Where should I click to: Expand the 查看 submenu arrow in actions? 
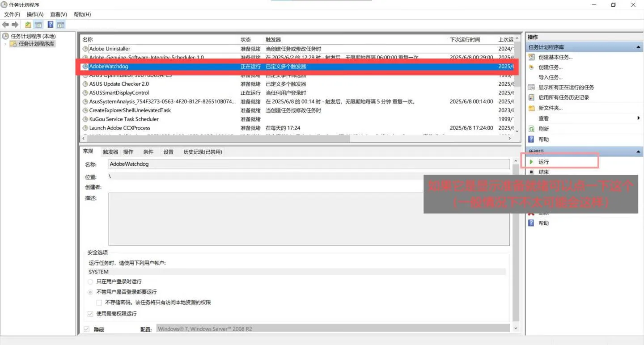638,118
